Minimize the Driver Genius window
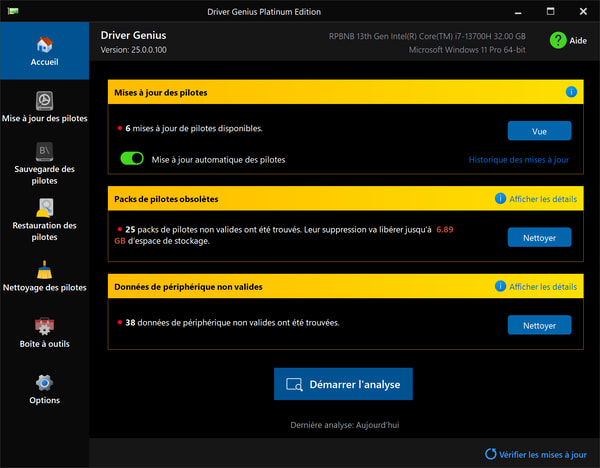The width and height of the screenshot is (600, 468). pyautogui.click(x=518, y=11)
